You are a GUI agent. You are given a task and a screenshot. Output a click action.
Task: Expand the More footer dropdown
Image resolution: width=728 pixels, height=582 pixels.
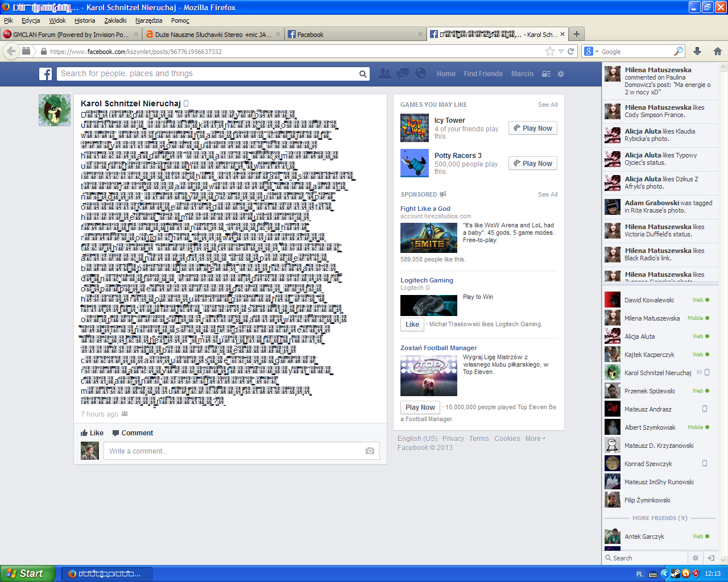535,439
